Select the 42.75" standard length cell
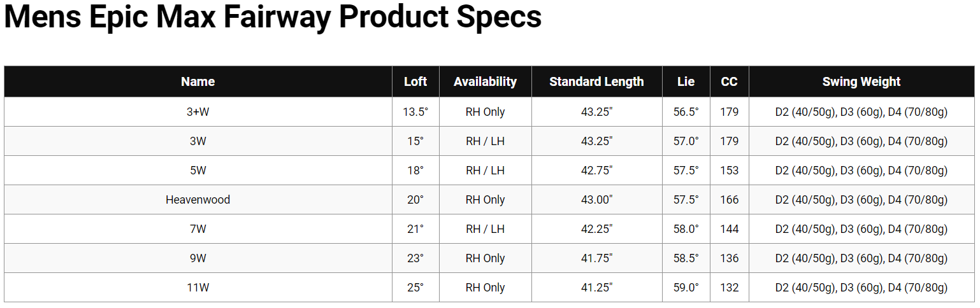Screen dimensions: 980x308 click(x=596, y=171)
